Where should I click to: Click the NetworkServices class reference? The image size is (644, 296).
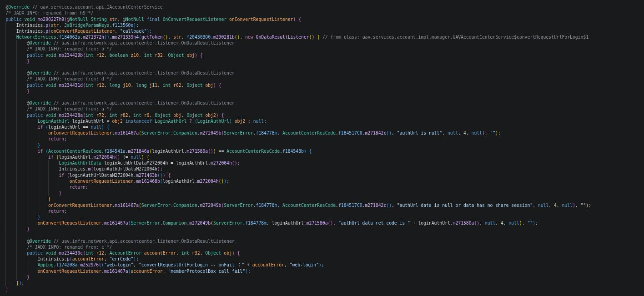(x=36, y=37)
